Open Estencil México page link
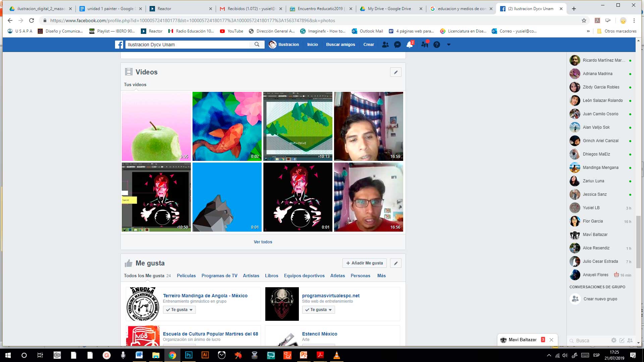The height and width of the screenshot is (362, 644). 320,334
